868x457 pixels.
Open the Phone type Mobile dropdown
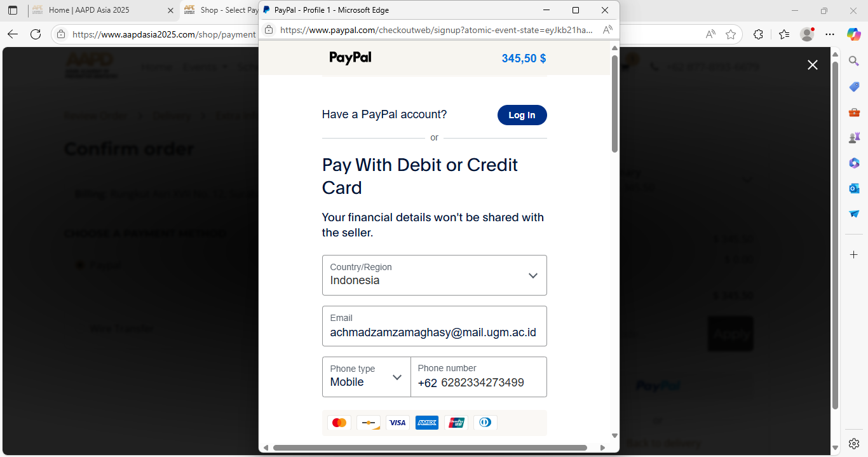tap(367, 377)
